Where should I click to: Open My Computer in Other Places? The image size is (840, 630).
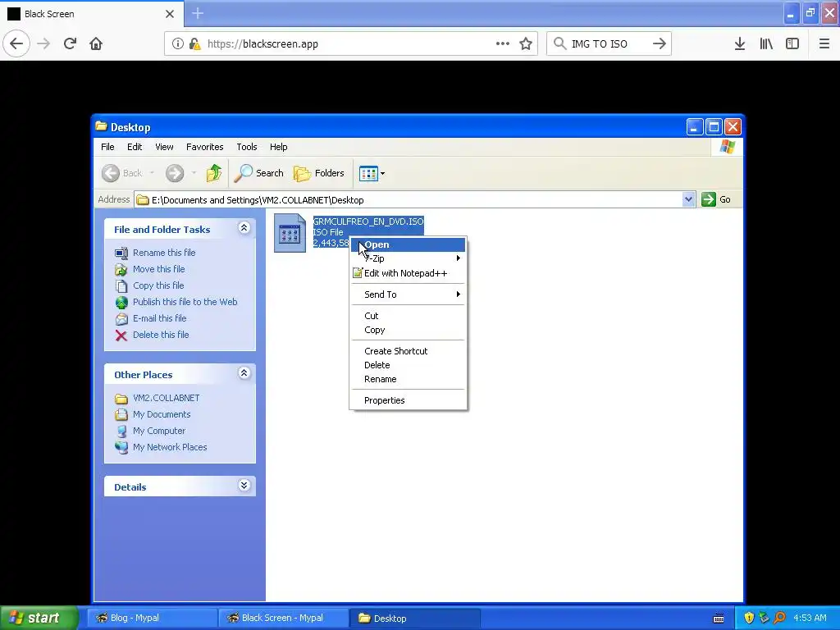click(x=159, y=431)
